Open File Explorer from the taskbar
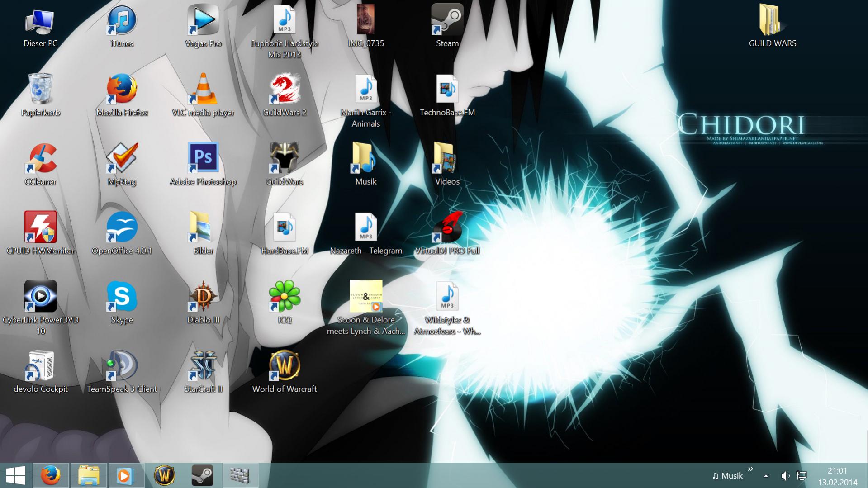Screen dimensions: 868x488 pyautogui.click(x=89, y=475)
